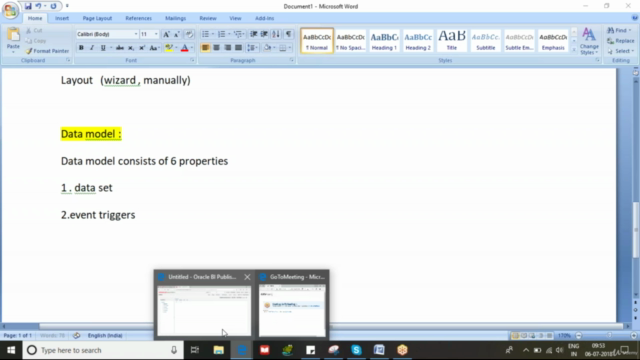Screen dimensions: 640x360
Task: Open Skype from the taskbar
Action: [356, 350]
